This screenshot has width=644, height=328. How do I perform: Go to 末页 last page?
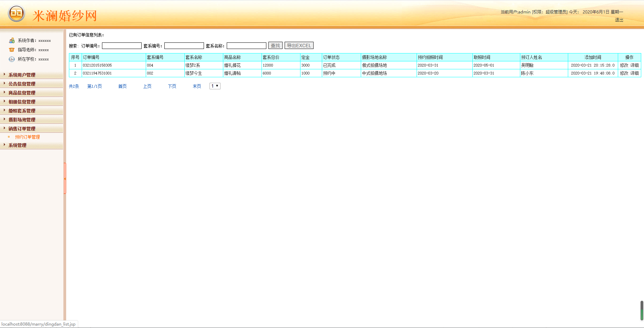tap(197, 86)
